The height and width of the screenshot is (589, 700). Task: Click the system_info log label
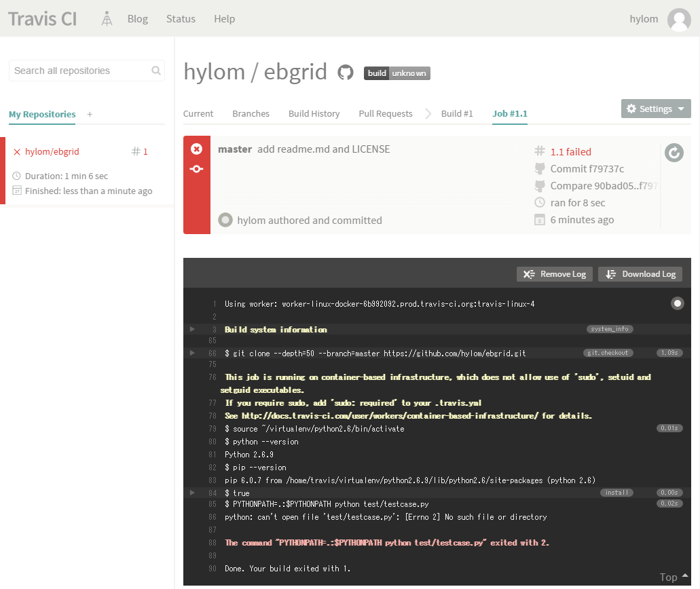coord(610,329)
